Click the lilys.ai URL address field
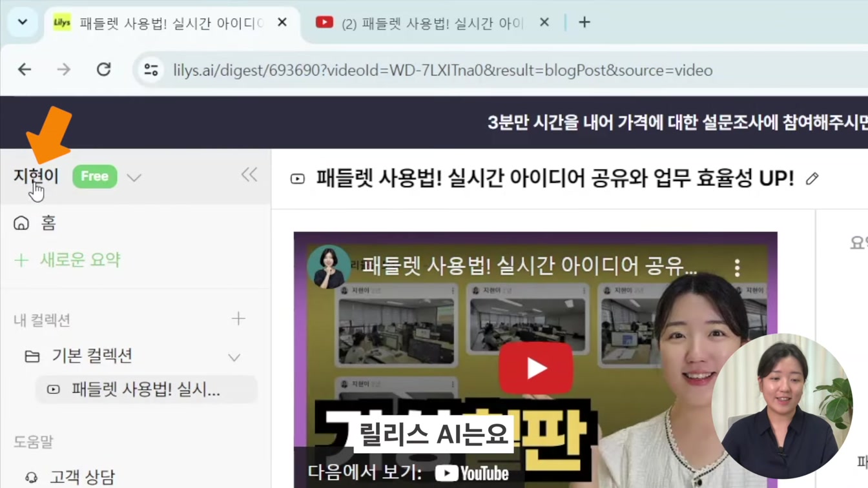 (443, 70)
